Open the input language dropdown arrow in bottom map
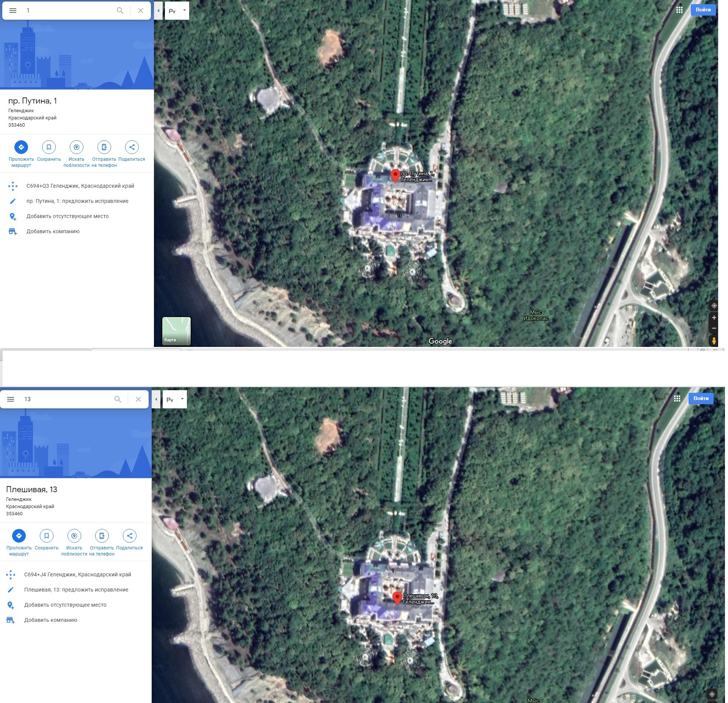Viewport: 728px width, 703px height. tap(182, 399)
